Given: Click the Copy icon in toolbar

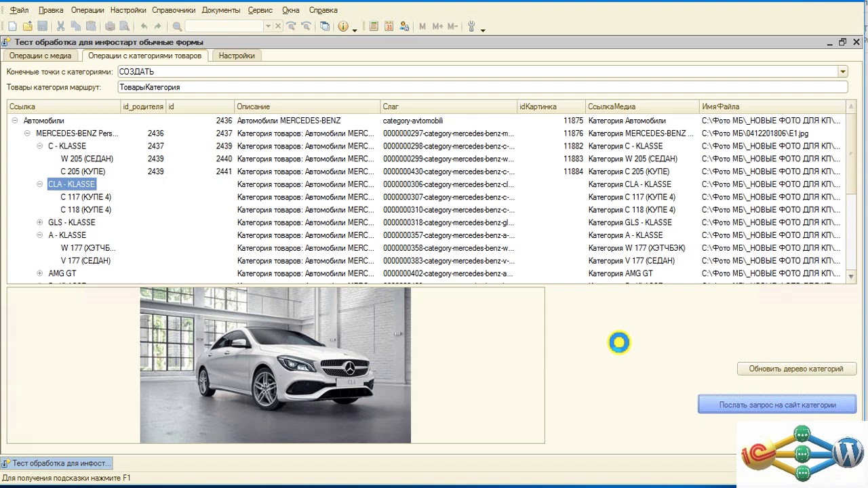Looking at the screenshot, I should (x=75, y=26).
